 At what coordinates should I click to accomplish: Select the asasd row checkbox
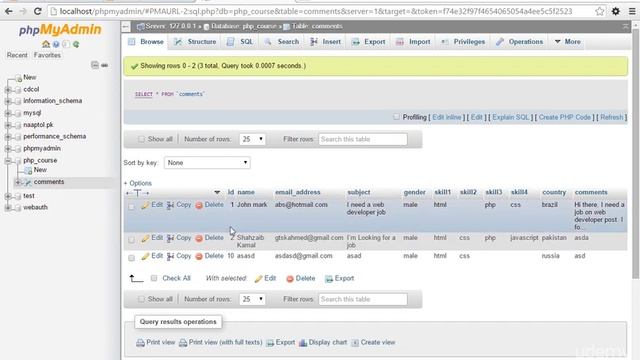pyautogui.click(x=131, y=258)
